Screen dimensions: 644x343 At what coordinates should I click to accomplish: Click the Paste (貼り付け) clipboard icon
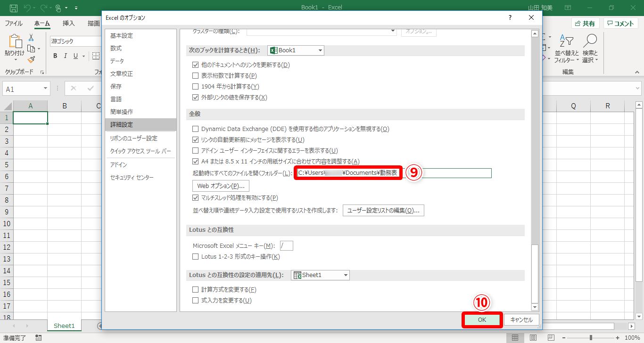click(x=15, y=42)
